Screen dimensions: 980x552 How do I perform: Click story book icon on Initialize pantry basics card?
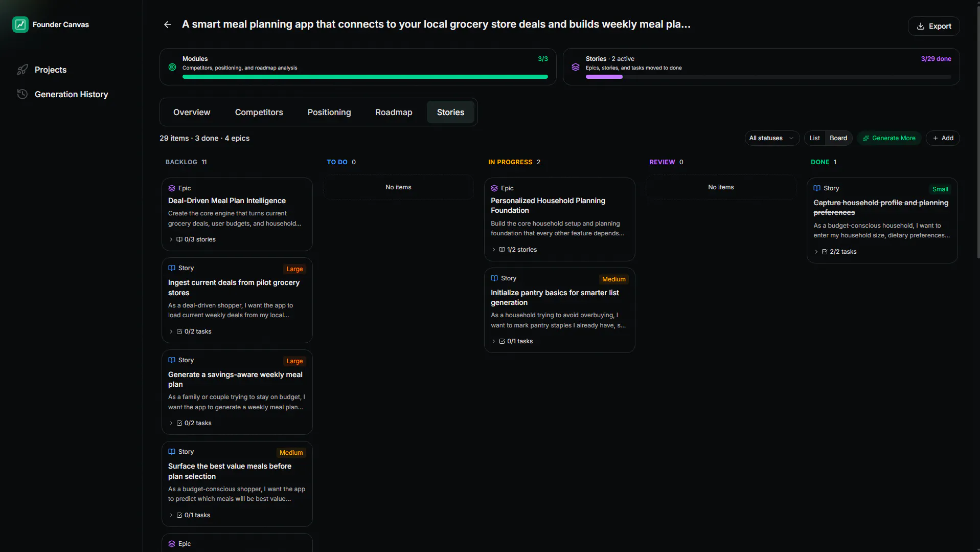coord(494,278)
